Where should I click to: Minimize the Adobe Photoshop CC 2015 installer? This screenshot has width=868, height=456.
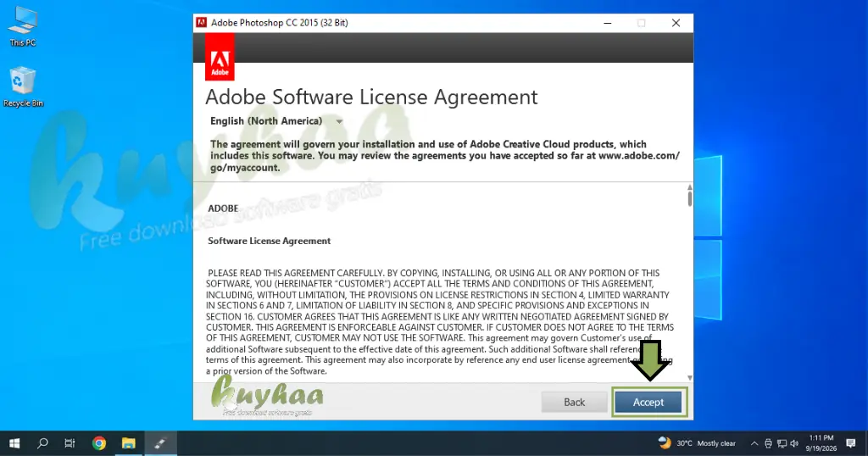tap(607, 23)
